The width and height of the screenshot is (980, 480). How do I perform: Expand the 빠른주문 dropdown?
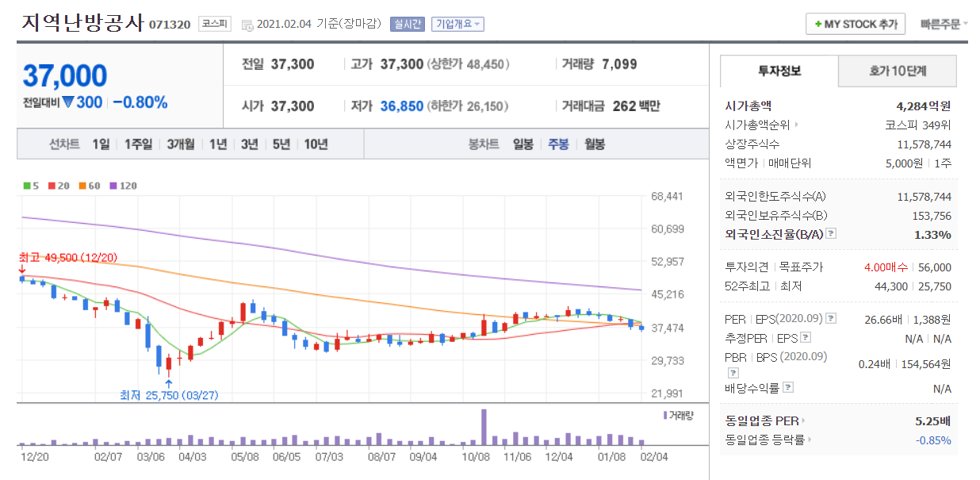(x=944, y=24)
